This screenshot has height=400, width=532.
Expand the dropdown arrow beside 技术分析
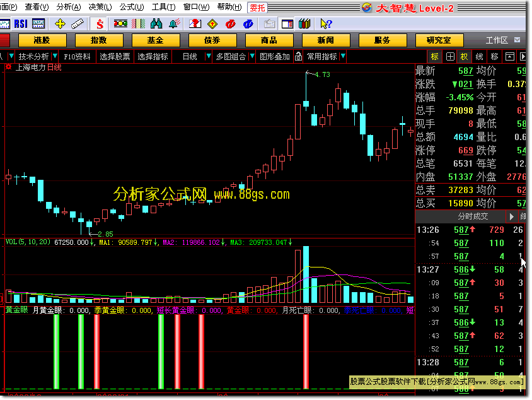[x=55, y=56]
